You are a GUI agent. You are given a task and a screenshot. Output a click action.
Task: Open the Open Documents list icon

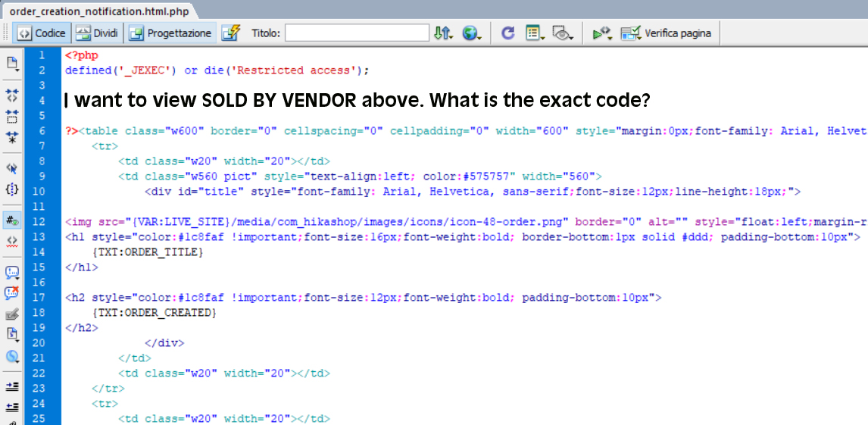pyautogui.click(x=11, y=64)
